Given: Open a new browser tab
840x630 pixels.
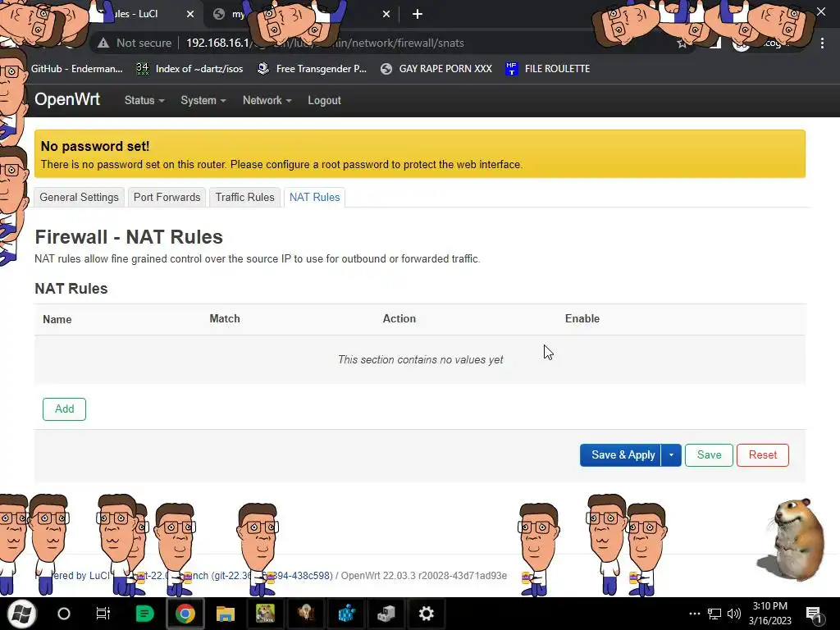Looking at the screenshot, I should point(418,14).
